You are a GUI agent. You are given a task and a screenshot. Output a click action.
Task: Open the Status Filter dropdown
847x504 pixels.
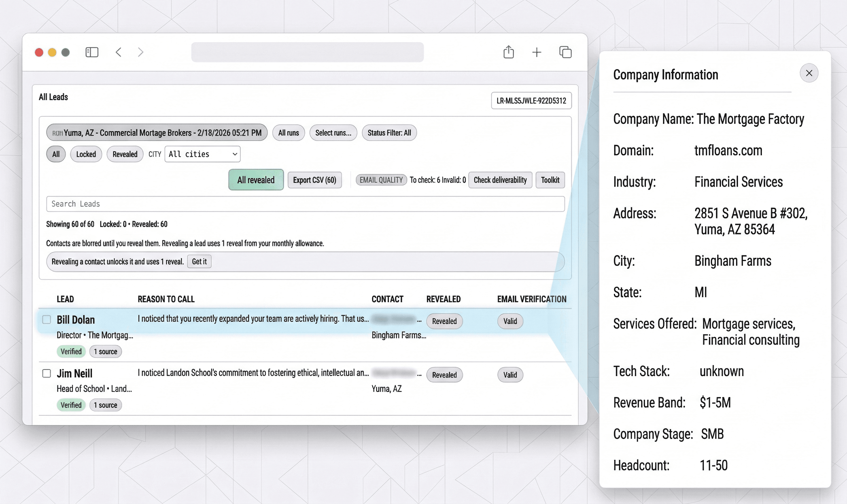[x=389, y=133]
